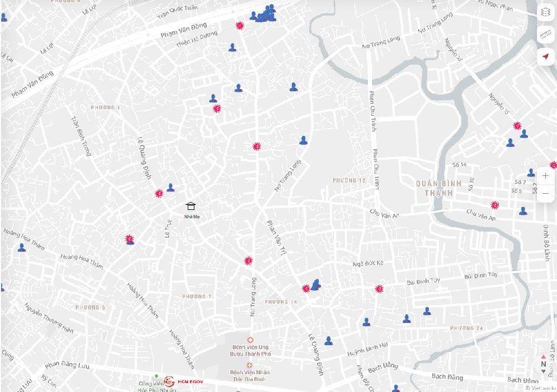Click the HCM EGOV logo
Screen dimensions: 557x392
click(184, 382)
